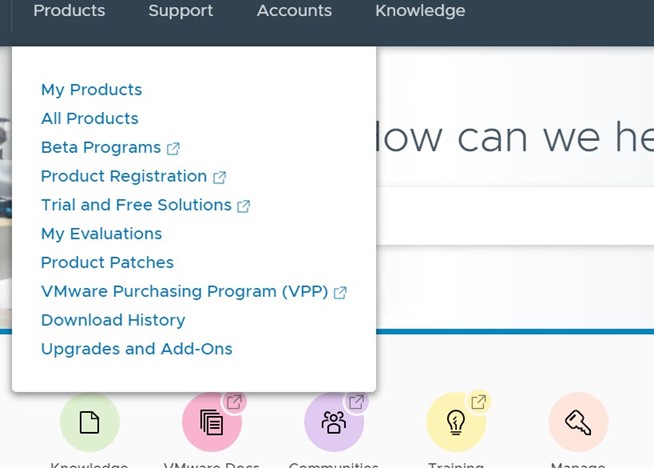Click external link icon beside Product Registration
Viewport: 654px width, 468px height.
[219, 177]
